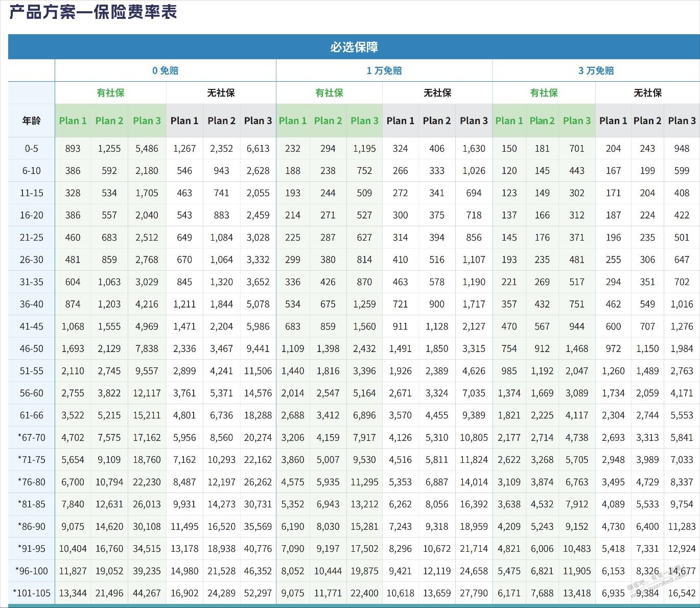Pick the cell with value 1,195
This screenshot has width=700, height=608.
coord(364,149)
